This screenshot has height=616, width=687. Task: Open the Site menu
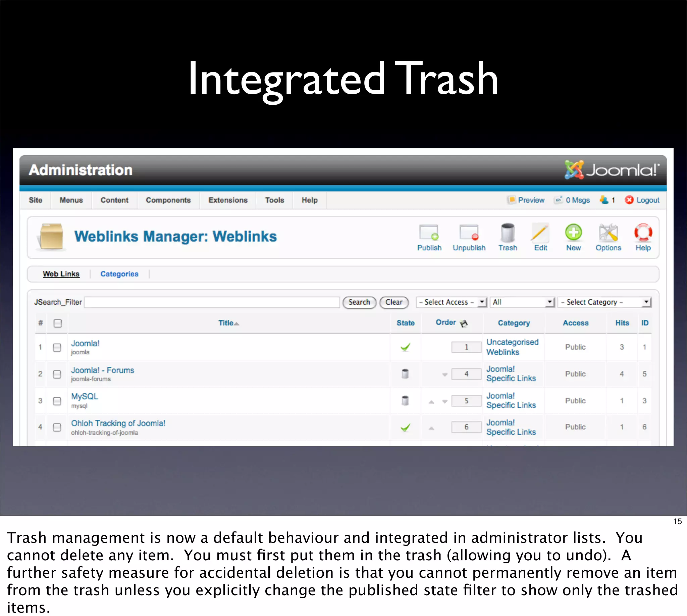click(36, 200)
